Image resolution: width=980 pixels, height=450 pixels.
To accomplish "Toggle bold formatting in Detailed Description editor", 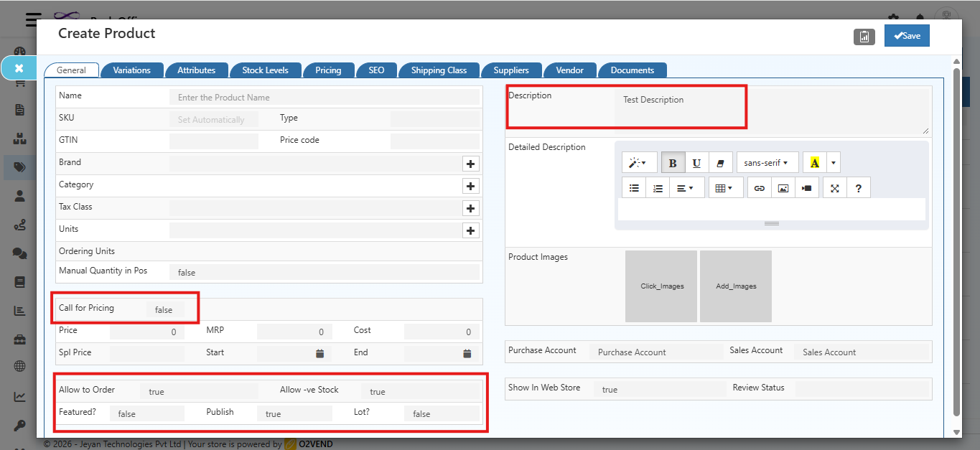I will coord(673,162).
